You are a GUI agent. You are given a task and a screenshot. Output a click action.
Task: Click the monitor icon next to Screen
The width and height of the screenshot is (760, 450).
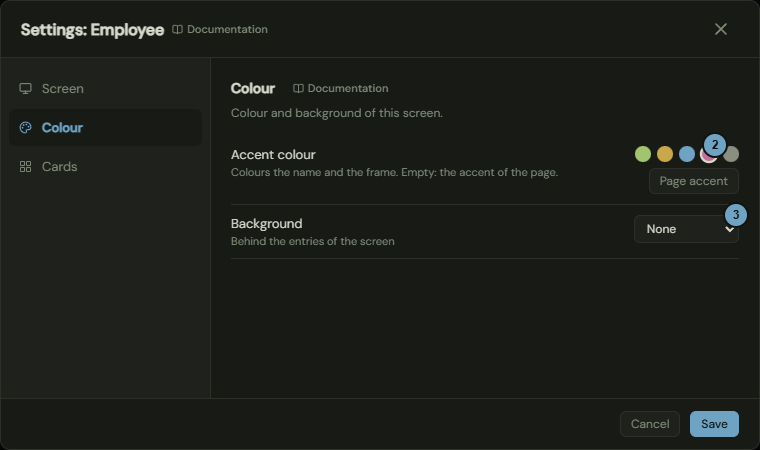[25, 89]
